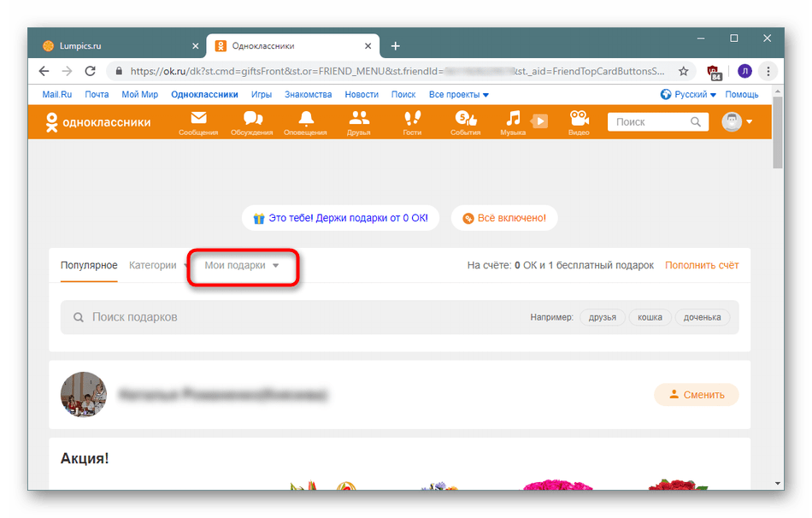
Task: Click the Сменить recipient button
Action: [697, 395]
